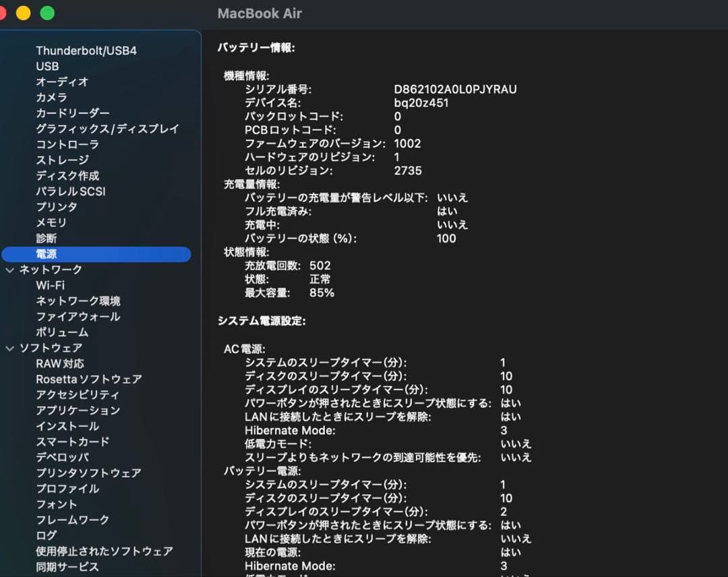728x577 pixels.
Task: Select ボリューム in the sidebar
Action: click(x=62, y=332)
